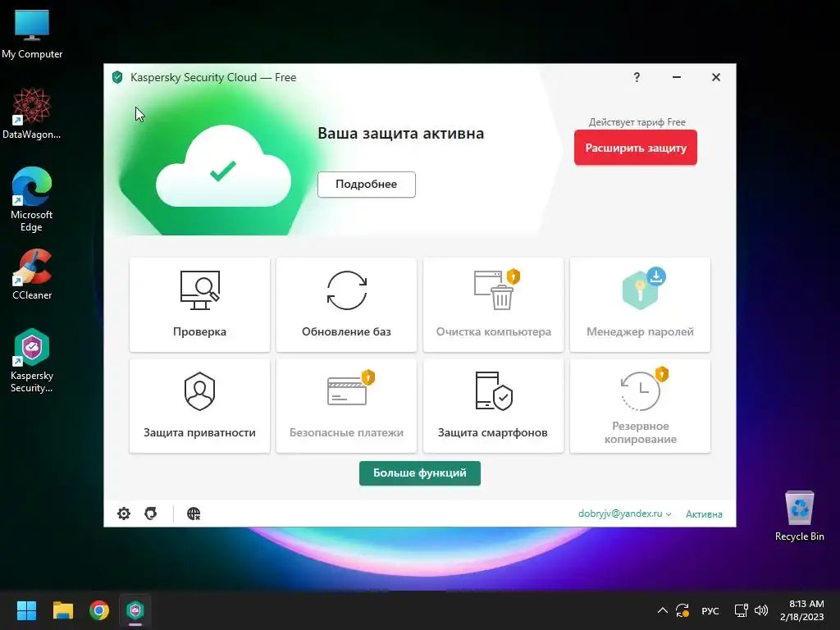The height and width of the screenshot is (630, 840).
Task: Switch РУС input language indicator
Action: point(710,610)
